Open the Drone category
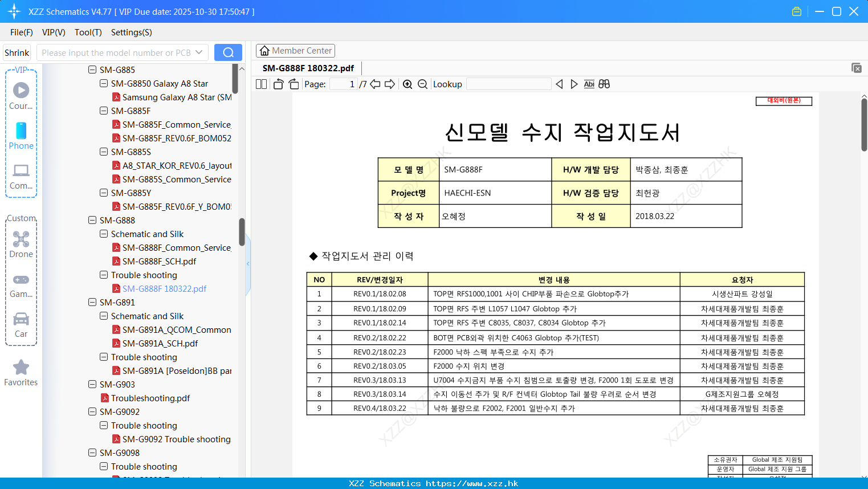 (x=21, y=244)
